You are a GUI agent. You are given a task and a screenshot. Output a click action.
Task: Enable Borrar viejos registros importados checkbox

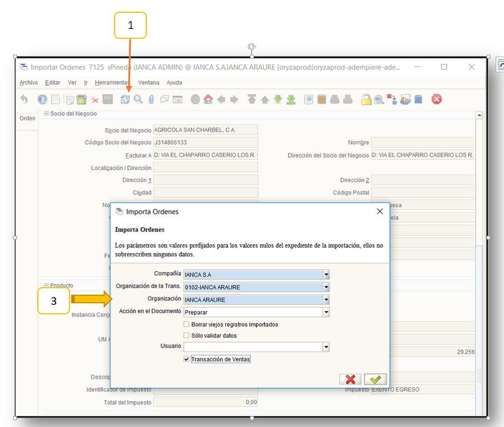(x=187, y=324)
